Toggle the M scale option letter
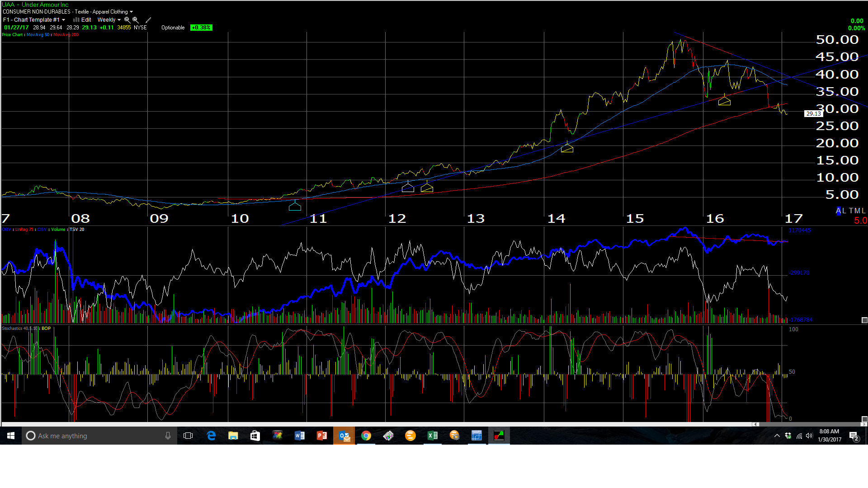The image size is (868, 488). point(858,211)
